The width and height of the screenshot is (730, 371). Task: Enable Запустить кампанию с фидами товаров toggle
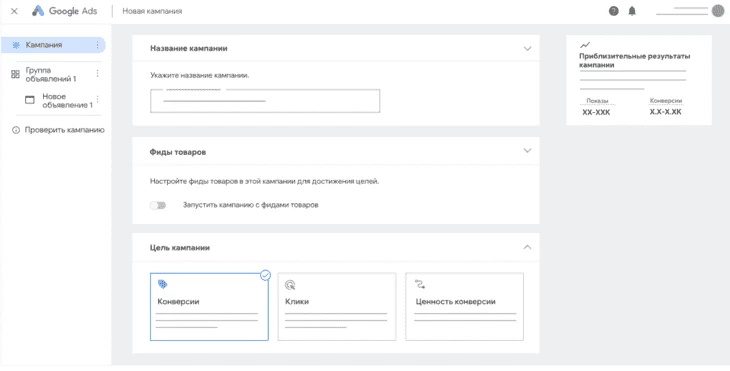[158, 205]
